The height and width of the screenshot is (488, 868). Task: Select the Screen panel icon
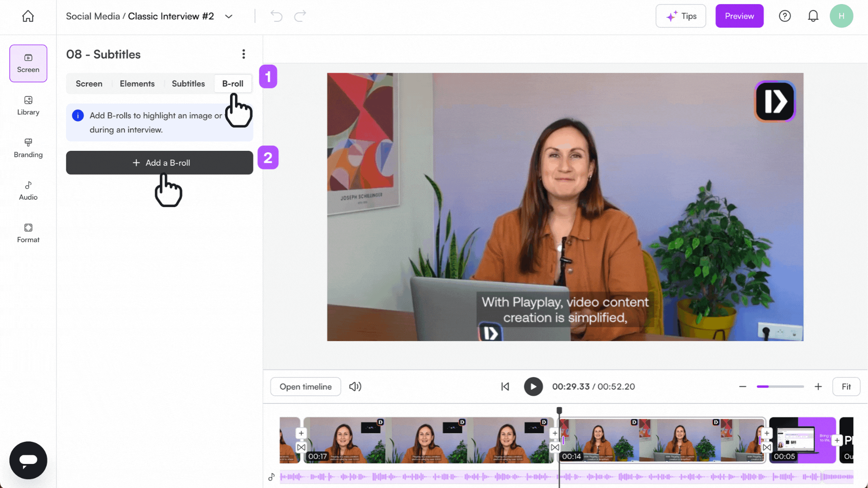[x=28, y=63]
